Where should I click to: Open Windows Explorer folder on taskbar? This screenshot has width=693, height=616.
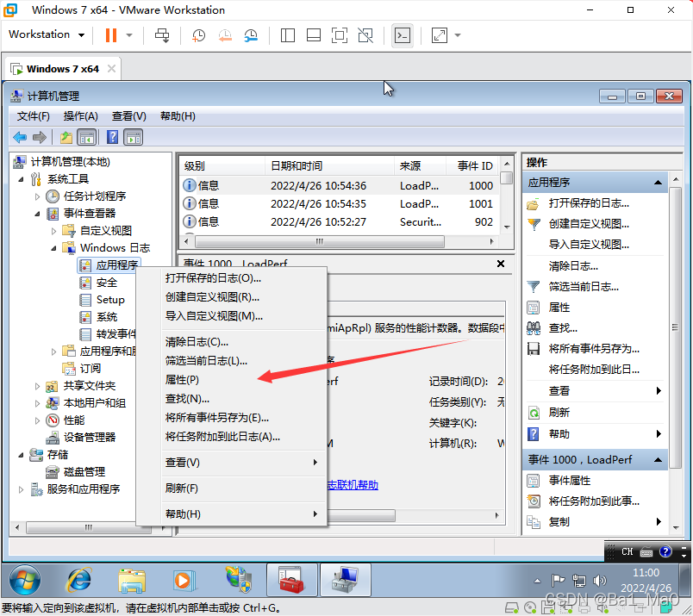click(132, 580)
